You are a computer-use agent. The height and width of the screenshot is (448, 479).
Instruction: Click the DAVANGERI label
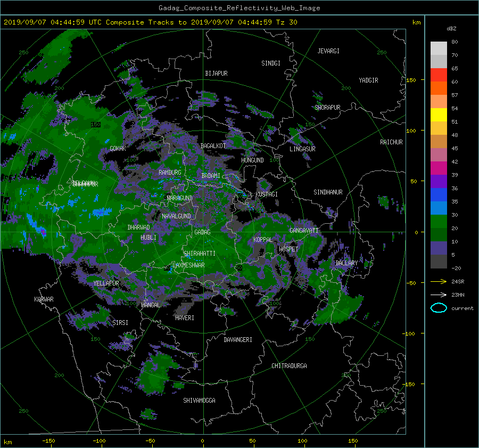point(238,340)
